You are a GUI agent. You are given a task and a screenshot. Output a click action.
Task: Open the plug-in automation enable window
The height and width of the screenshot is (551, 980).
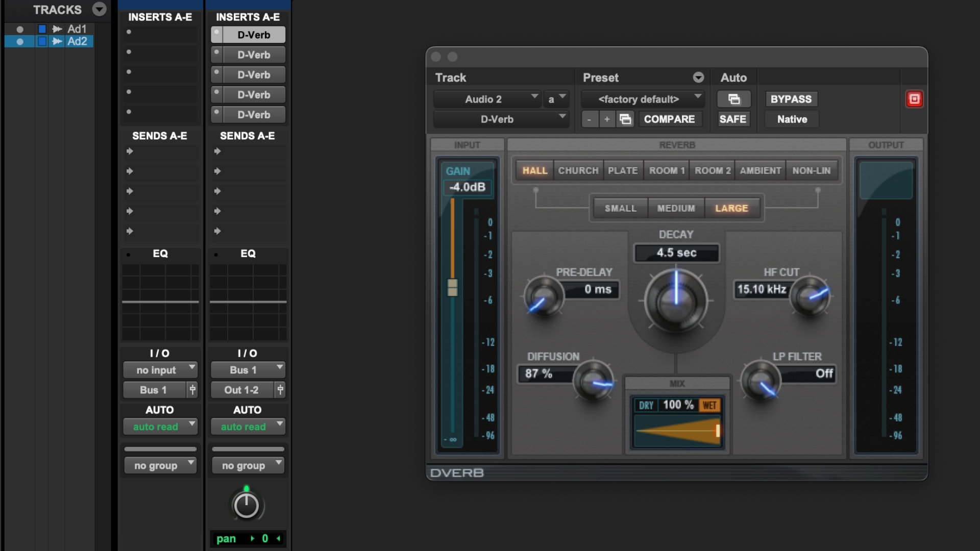(x=733, y=99)
